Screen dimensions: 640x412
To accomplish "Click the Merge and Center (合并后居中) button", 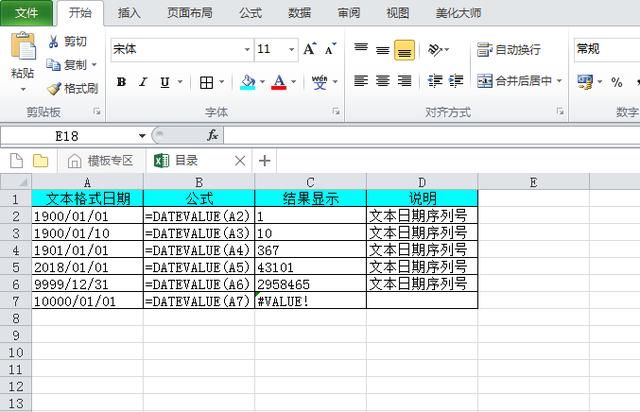I will 515,81.
